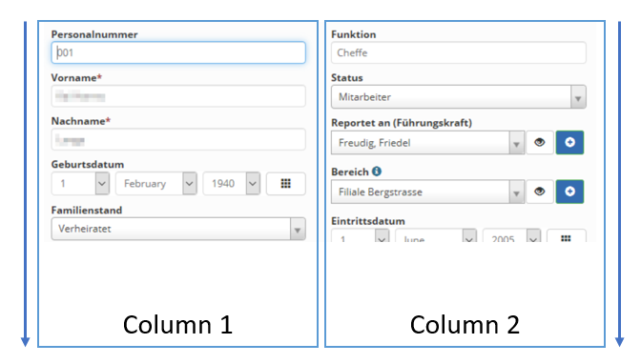
Task: Expand the Familienstand dropdown
Action: (x=178, y=229)
